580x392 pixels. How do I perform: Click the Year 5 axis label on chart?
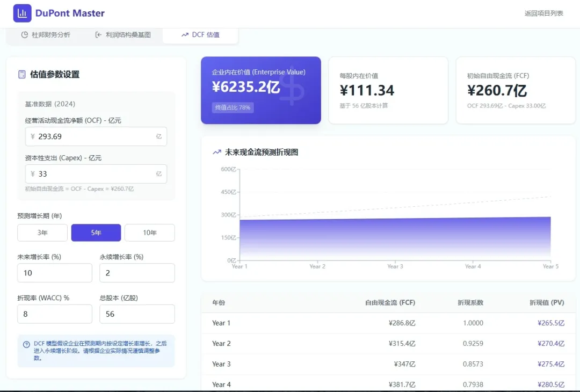pyautogui.click(x=550, y=266)
